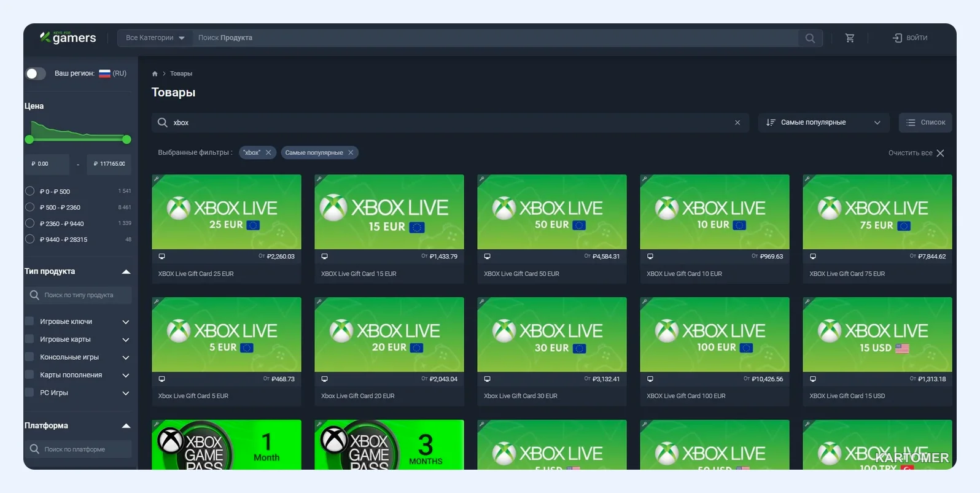Click the Russian flag region icon

(x=104, y=73)
